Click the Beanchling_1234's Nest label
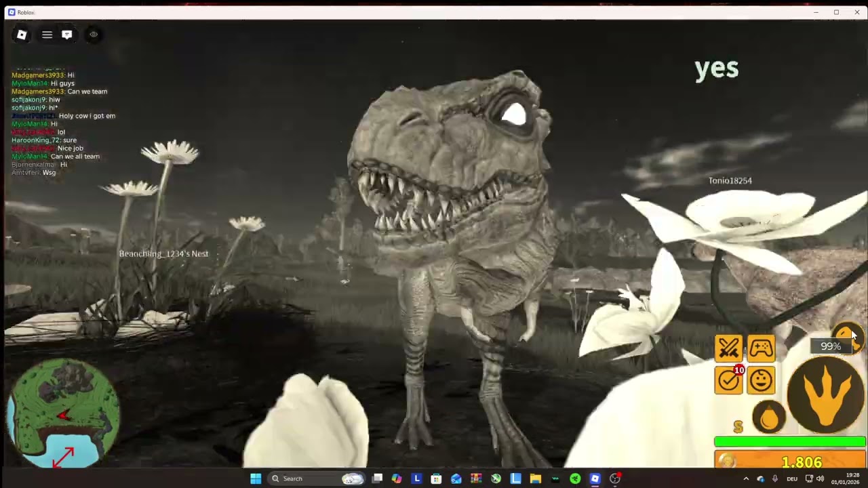Screen dimensions: 868x488 [163, 253]
